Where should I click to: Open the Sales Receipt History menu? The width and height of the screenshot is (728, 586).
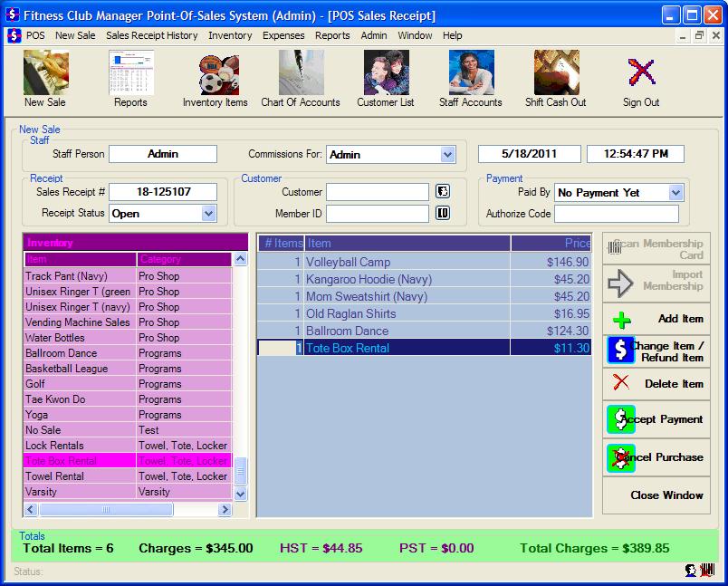click(x=151, y=35)
